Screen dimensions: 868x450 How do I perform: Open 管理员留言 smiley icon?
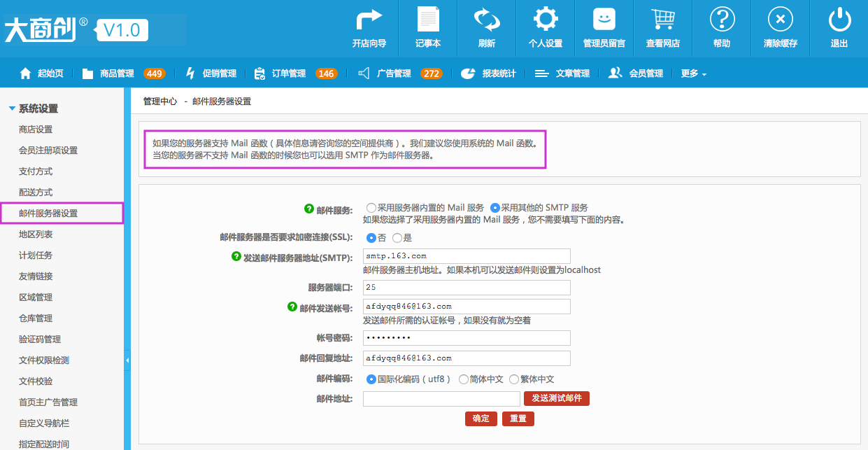tap(604, 19)
